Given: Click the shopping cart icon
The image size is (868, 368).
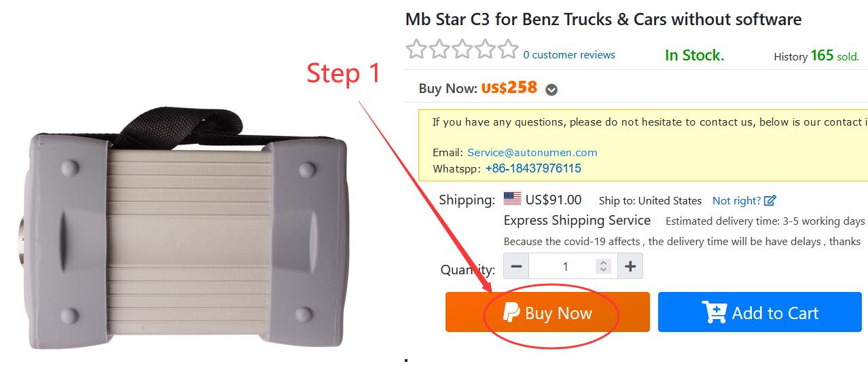Looking at the screenshot, I should (x=715, y=312).
